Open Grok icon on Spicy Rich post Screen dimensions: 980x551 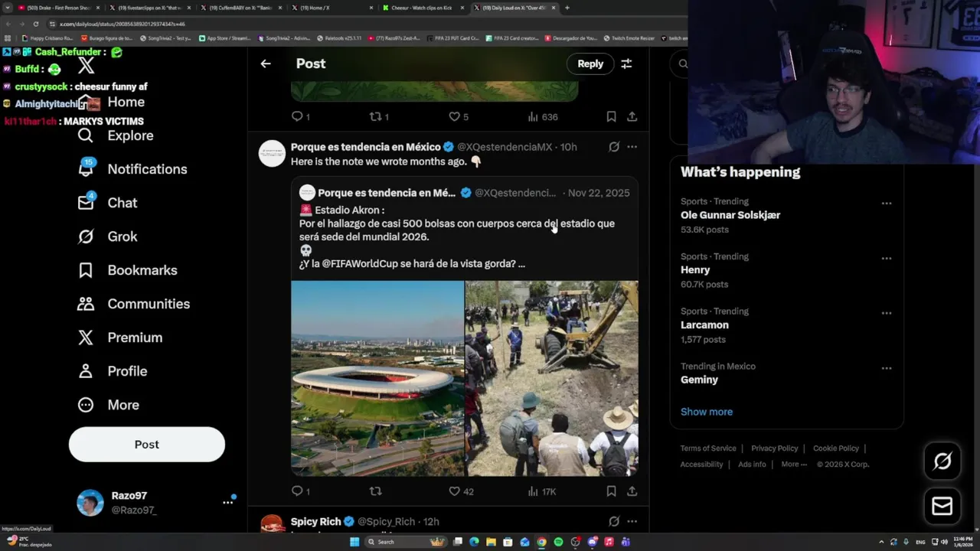(614, 521)
